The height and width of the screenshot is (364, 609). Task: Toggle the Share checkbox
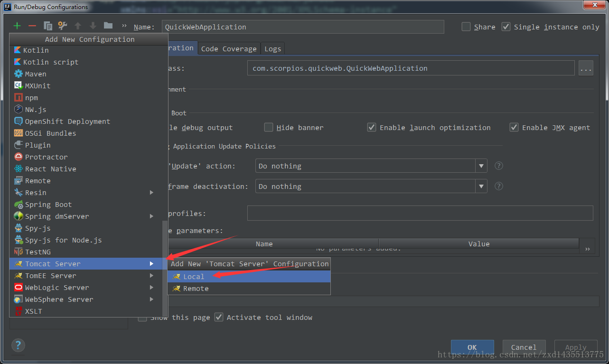(x=466, y=27)
